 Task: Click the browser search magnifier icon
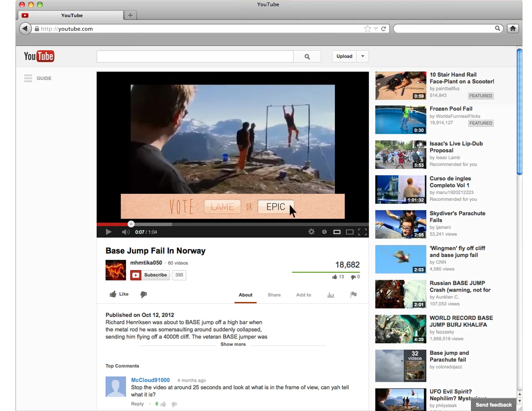pos(498,28)
